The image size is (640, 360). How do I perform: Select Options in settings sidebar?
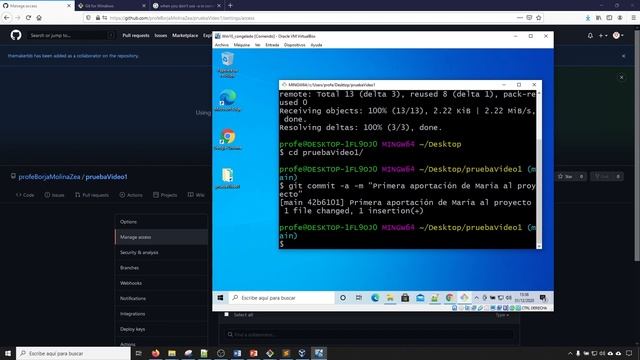click(x=162, y=222)
